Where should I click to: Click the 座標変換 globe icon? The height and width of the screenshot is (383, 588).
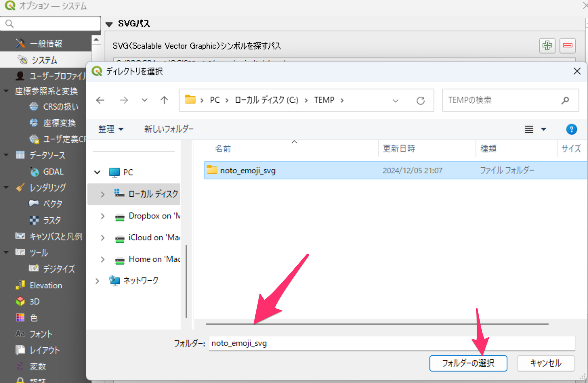[x=34, y=122]
